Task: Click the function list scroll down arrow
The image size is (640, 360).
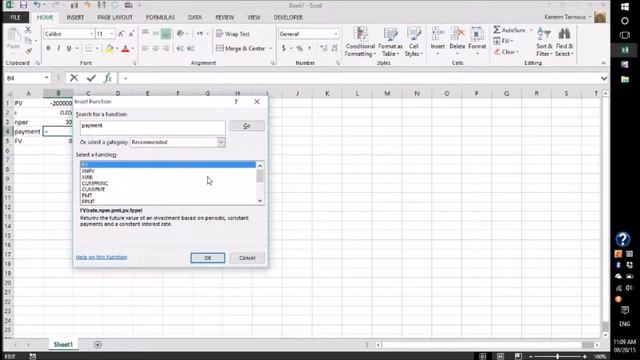Action: tap(260, 201)
